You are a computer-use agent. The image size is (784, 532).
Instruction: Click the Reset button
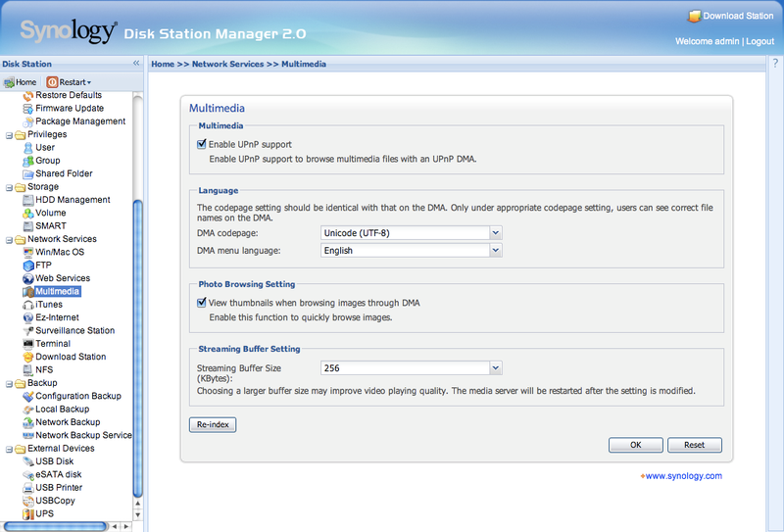click(695, 445)
